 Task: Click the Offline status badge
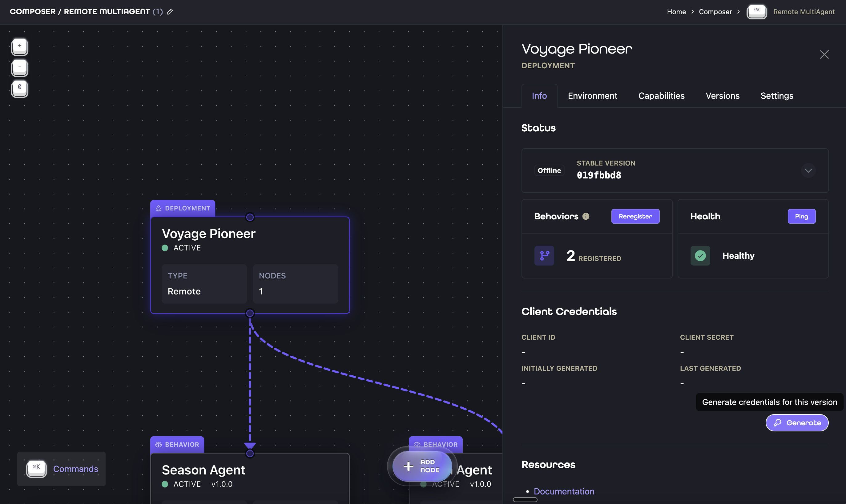pyautogui.click(x=549, y=170)
